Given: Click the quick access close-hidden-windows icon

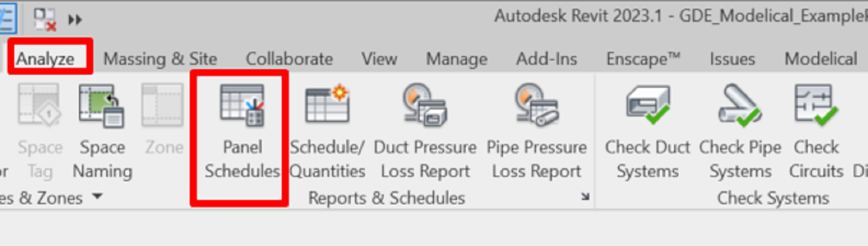Looking at the screenshot, I should (46, 20).
